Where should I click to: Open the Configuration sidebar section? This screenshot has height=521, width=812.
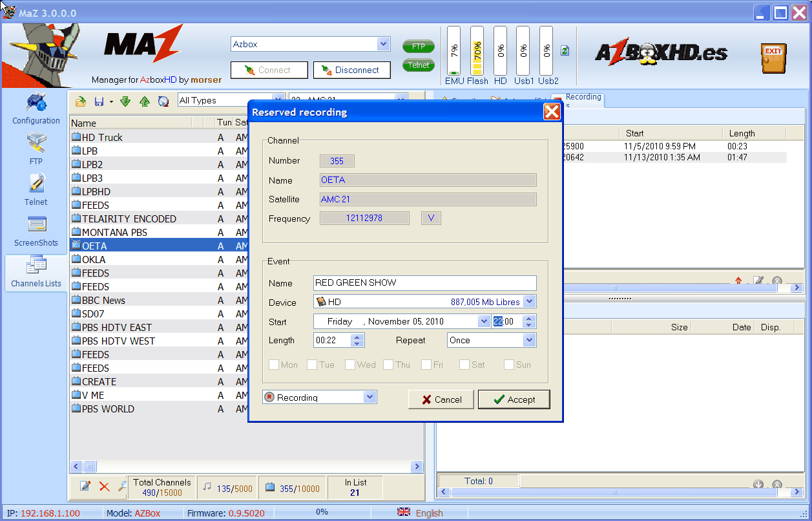coord(36,109)
